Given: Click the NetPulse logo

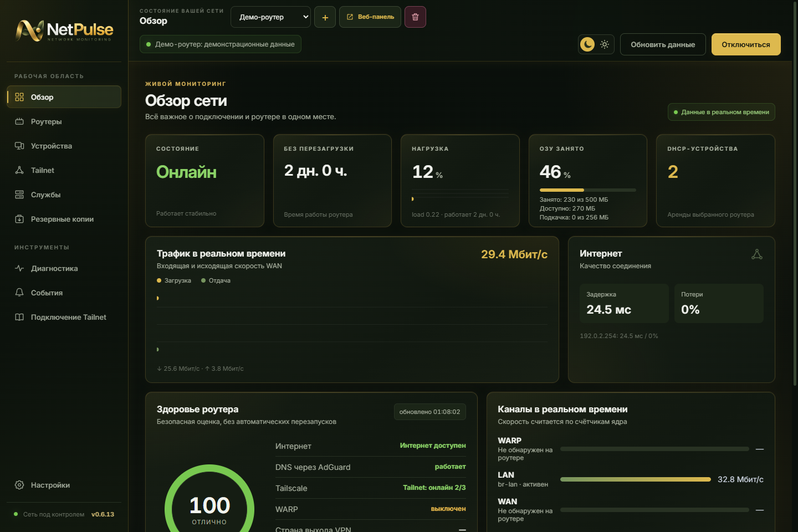Looking at the screenshot, I should (64, 30).
